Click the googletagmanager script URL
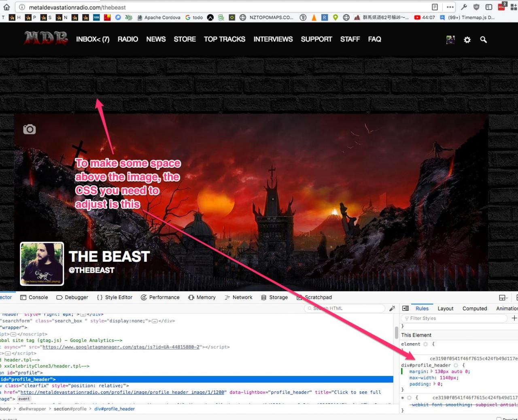Image resolution: width=518 pixels, height=420 pixels. pyautogui.click(x=121, y=347)
